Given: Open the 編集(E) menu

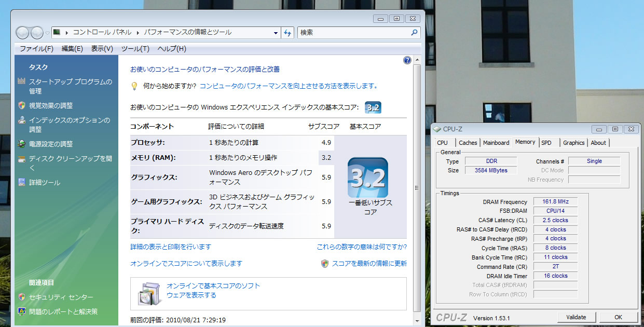Looking at the screenshot, I should pos(72,49).
